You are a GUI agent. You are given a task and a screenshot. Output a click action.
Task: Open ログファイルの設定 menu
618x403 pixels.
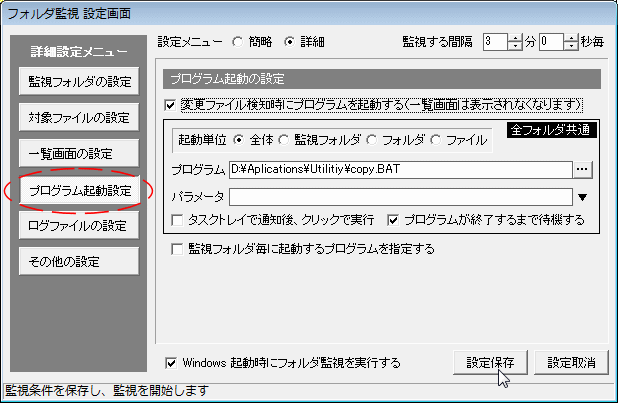point(79,226)
